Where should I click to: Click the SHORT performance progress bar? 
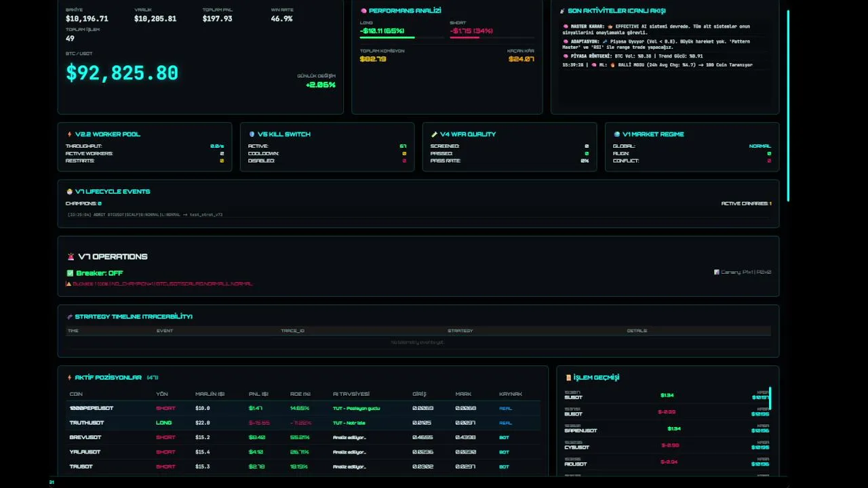click(x=492, y=38)
